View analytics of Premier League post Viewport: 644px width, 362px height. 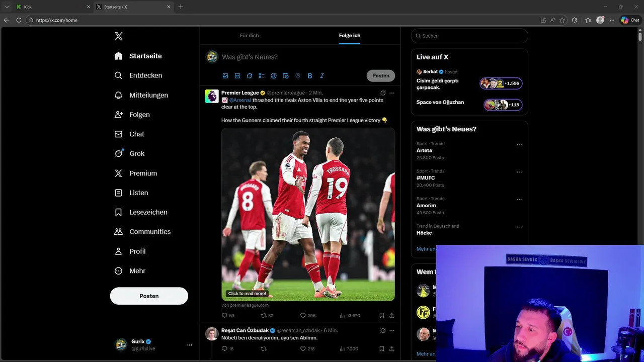(350, 316)
